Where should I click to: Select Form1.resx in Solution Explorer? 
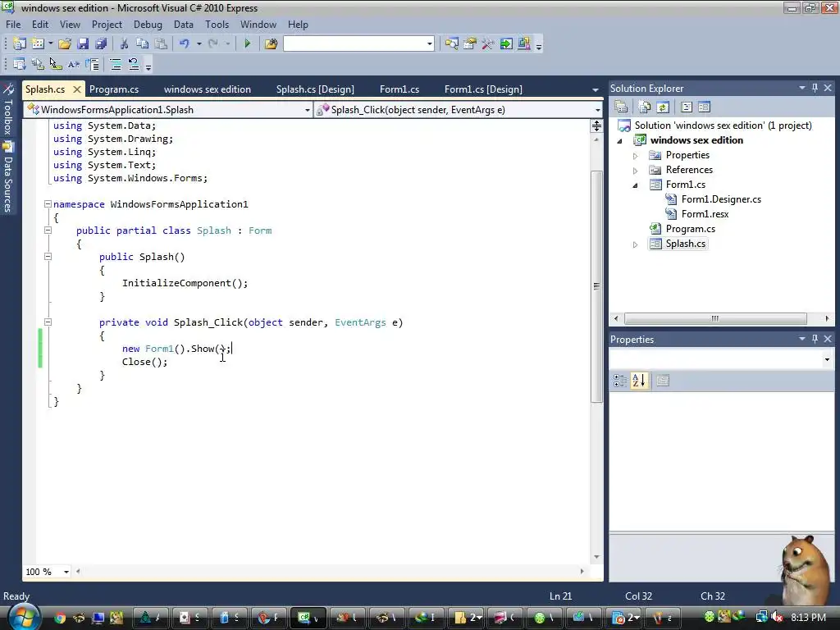click(x=705, y=214)
